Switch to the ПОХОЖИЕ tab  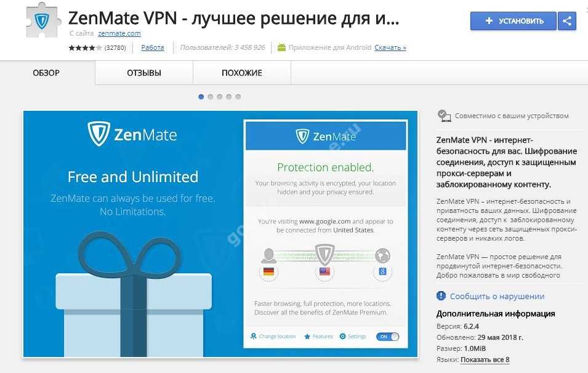click(242, 73)
